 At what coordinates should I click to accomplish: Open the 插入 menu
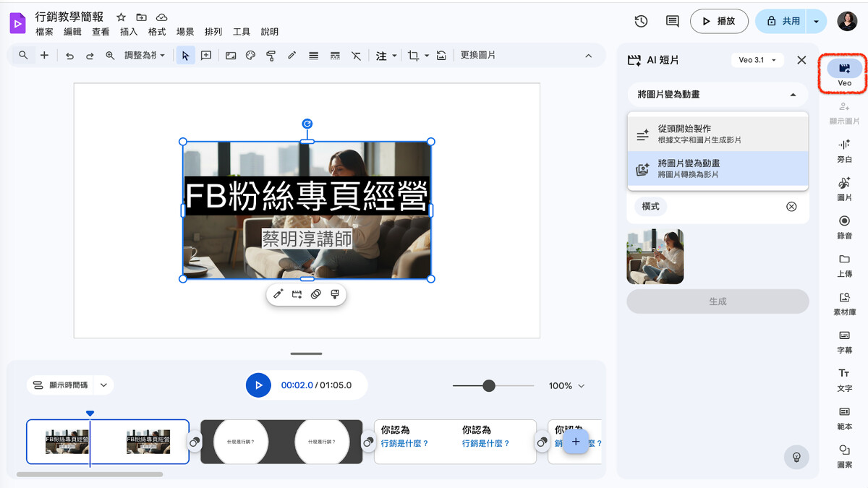click(129, 33)
